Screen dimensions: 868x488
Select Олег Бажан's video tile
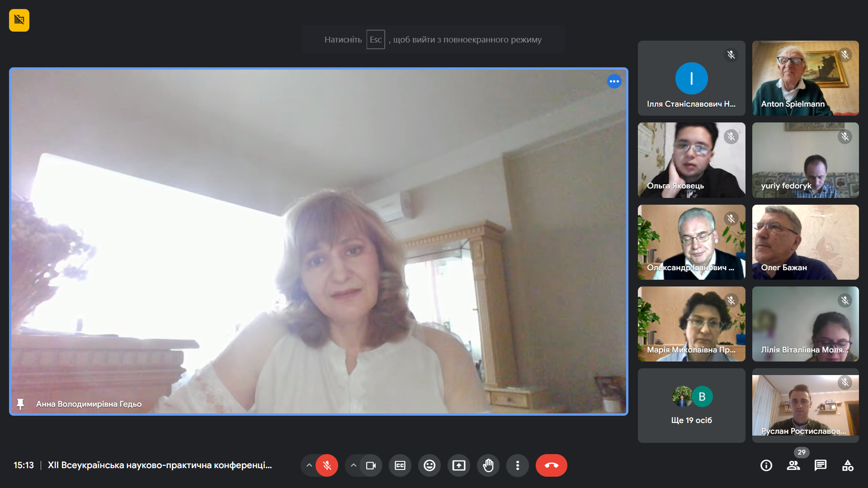(x=805, y=242)
